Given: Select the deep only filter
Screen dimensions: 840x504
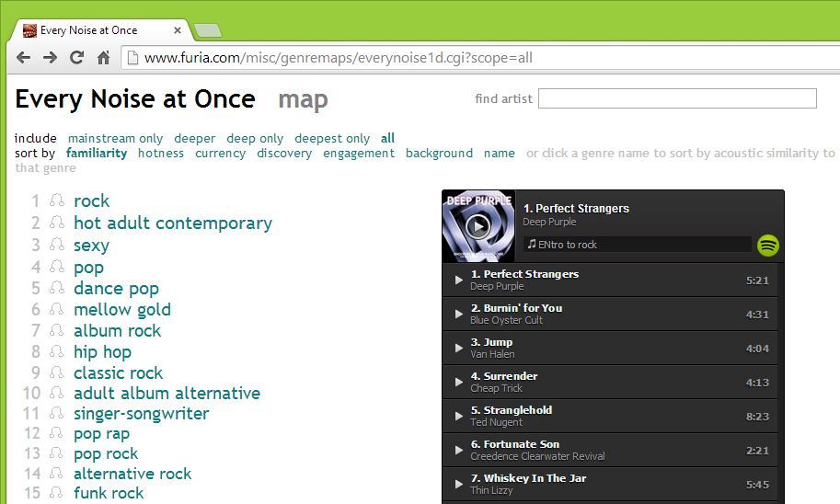Looking at the screenshot, I should pos(255,139).
